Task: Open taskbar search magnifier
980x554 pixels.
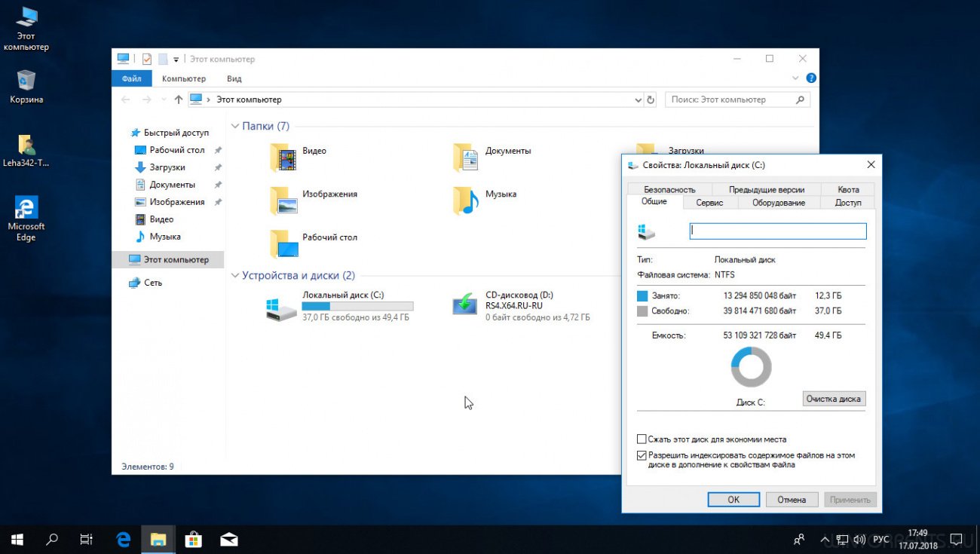Action: click(52, 540)
